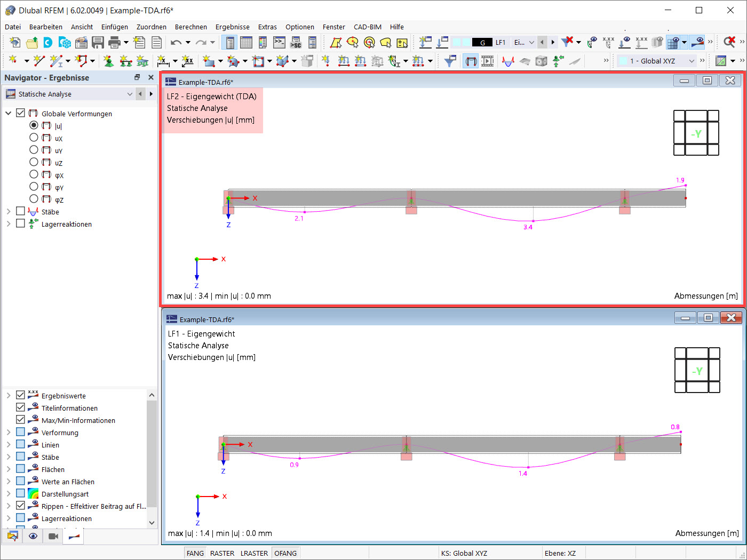Click the funnel filter icon on second toolbar
The width and height of the screenshot is (747, 560).
(450, 61)
